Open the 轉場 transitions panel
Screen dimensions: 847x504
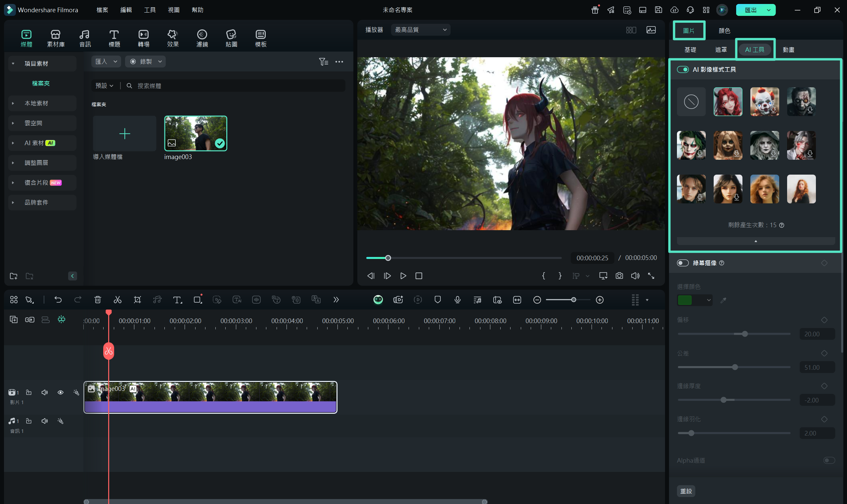point(143,38)
